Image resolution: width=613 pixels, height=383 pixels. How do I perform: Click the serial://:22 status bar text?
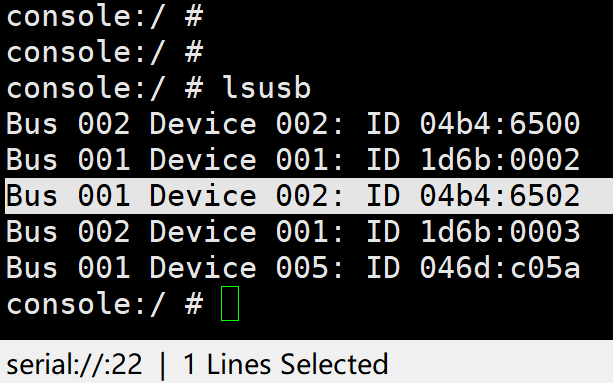coord(74,364)
